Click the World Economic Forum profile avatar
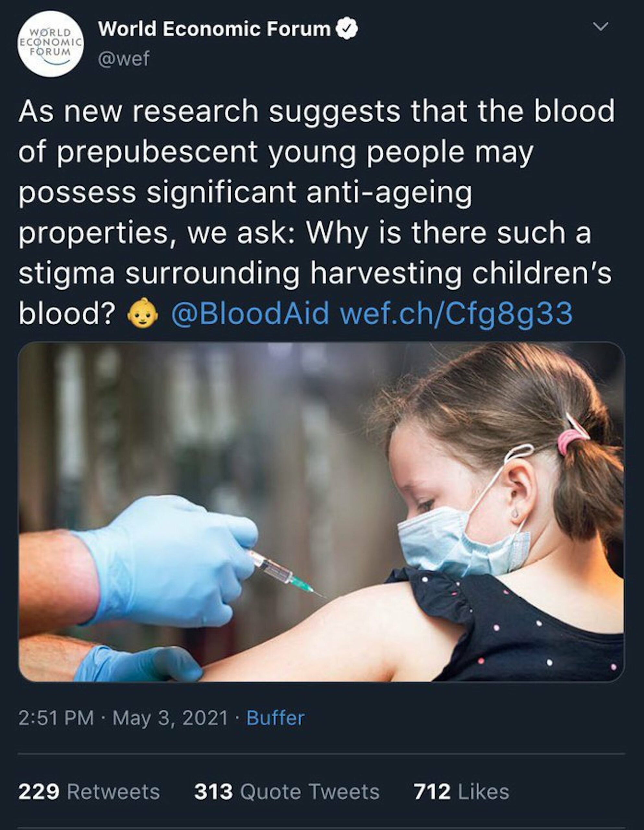Viewport: 644px width, 830px height. click(x=51, y=44)
